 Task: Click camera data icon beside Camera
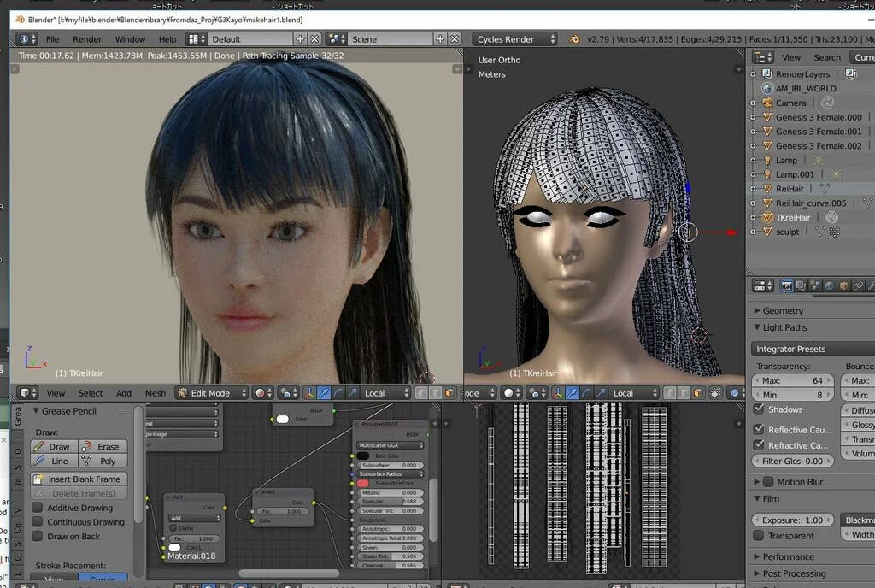[x=827, y=103]
